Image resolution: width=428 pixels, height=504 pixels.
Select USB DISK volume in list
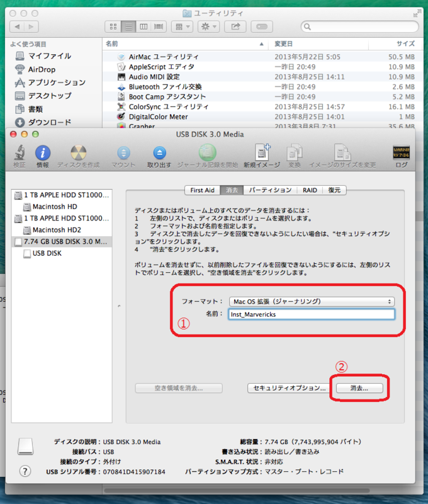[62, 253]
